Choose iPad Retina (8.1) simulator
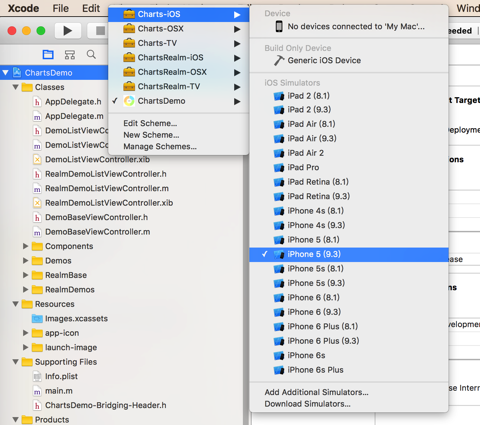The image size is (480, 425). pyautogui.click(x=349, y=182)
